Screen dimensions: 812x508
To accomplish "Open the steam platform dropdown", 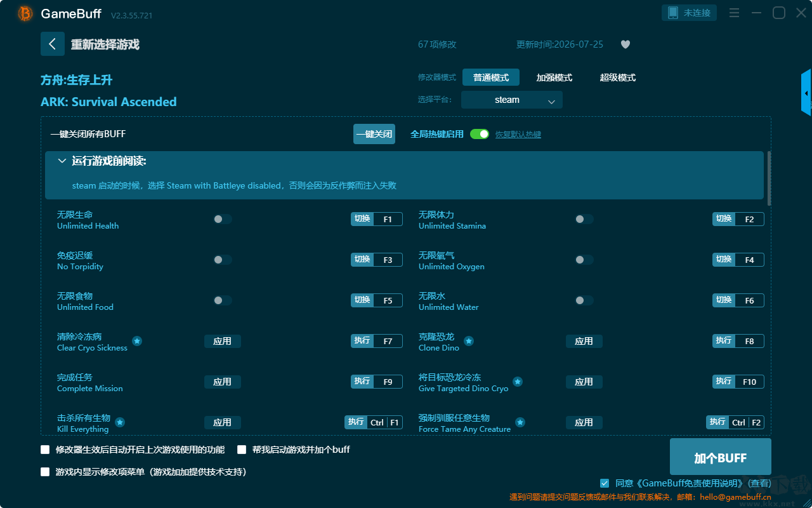I will (x=512, y=100).
